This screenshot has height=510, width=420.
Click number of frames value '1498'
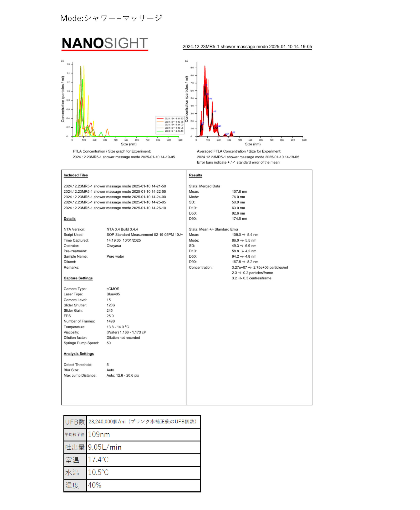click(111, 321)
